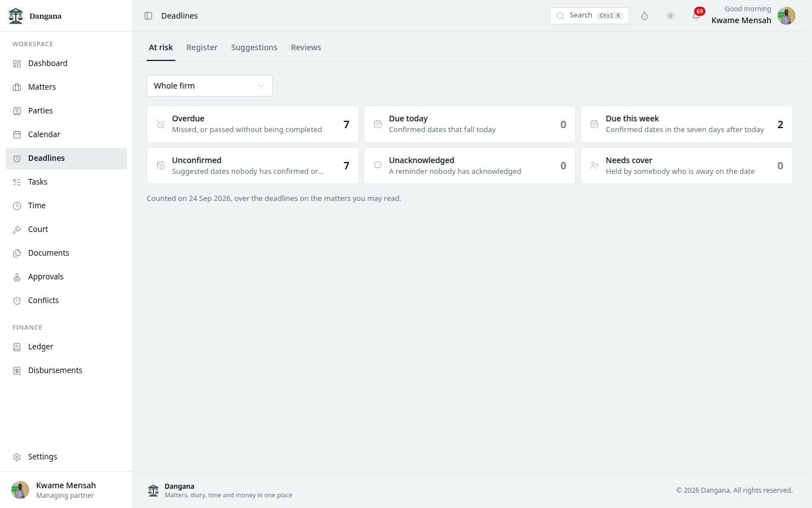812x508 pixels.
Task: Open the timer stopwatch icon
Action: click(x=645, y=16)
